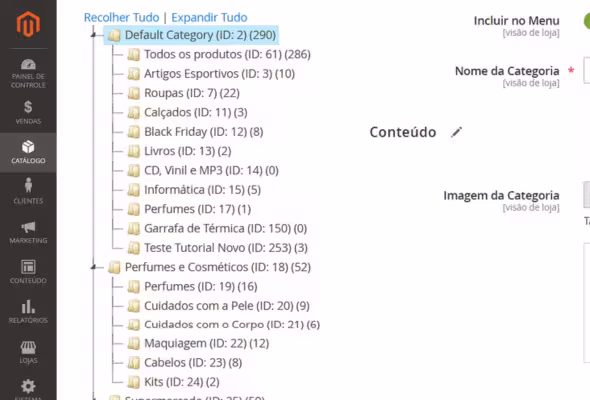This screenshot has height=400, width=590.
Task: Open the Sistema gear menu
Action: pyautogui.click(x=28, y=388)
